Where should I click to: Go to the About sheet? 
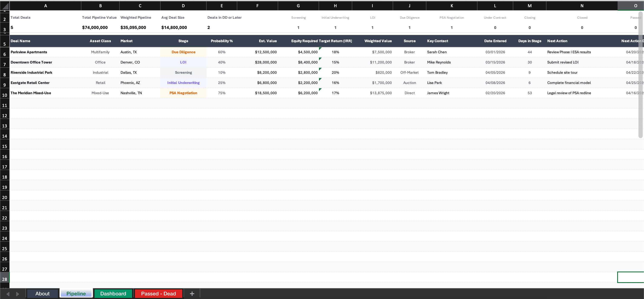[42, 293]
